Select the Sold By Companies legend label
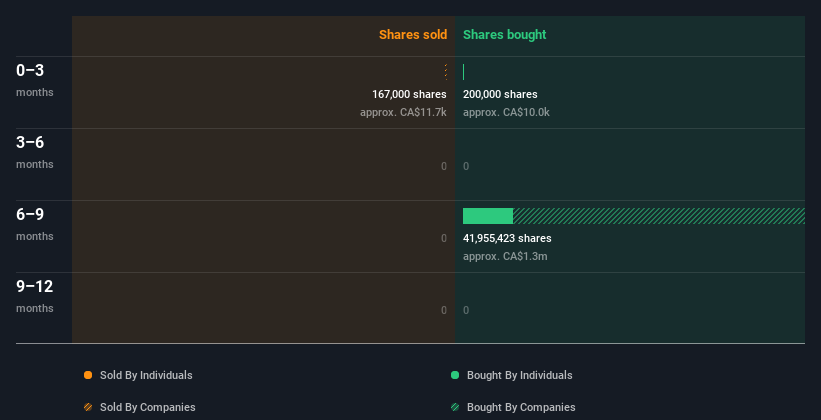The image size is (821, 420). pos(148,407)
